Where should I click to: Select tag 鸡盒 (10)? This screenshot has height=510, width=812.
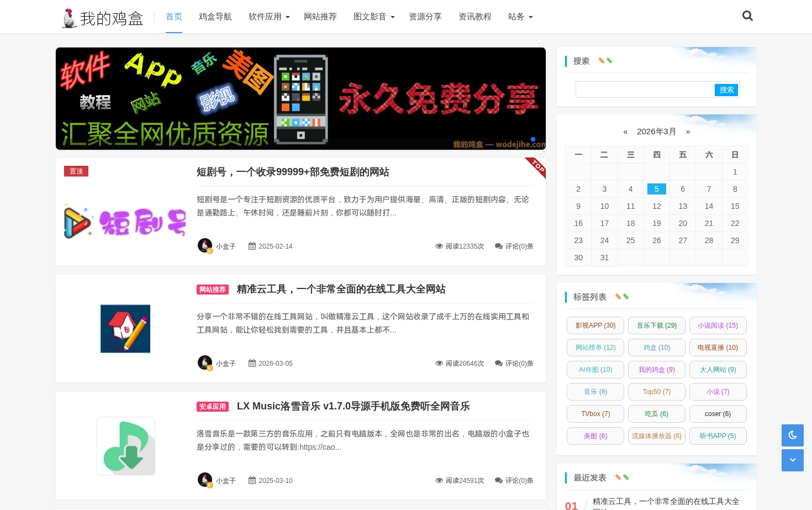tap(657, 348)
